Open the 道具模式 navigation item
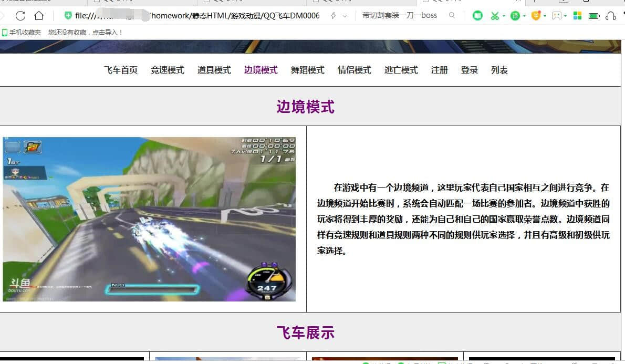Image resolution: width=625 pixels, height=364 pixels. [214, 70]
